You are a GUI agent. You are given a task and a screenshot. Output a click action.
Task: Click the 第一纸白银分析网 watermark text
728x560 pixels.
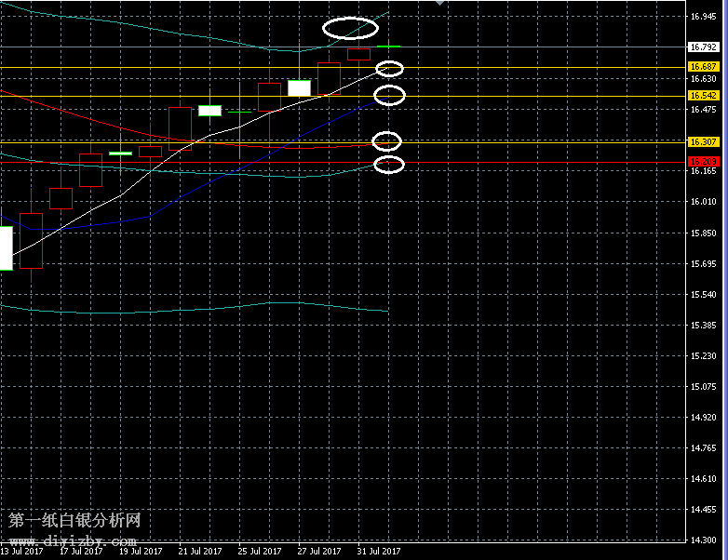click(74, 522)
